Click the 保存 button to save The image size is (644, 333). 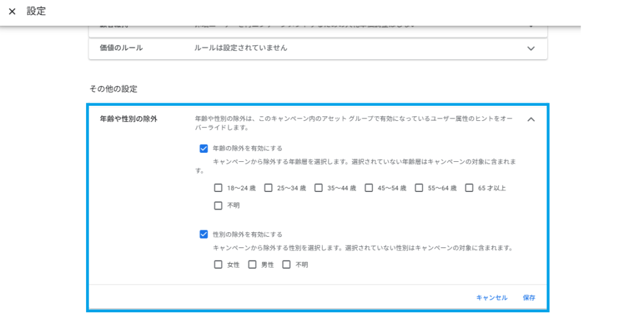point(529,298)
